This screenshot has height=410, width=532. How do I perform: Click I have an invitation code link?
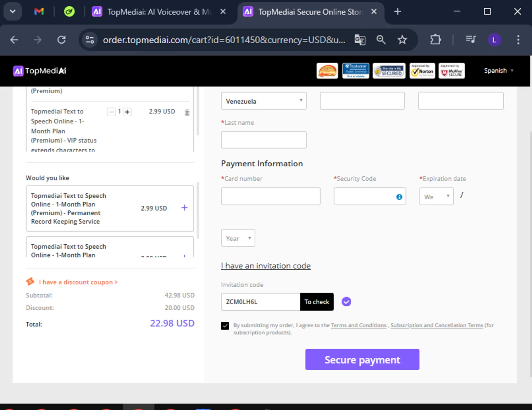[266, 266]
